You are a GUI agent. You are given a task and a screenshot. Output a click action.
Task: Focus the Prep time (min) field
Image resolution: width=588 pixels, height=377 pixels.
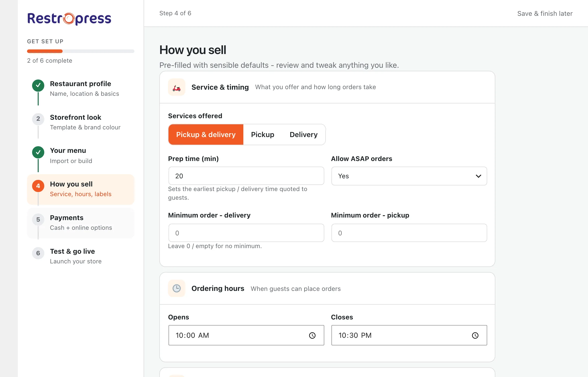246,176
